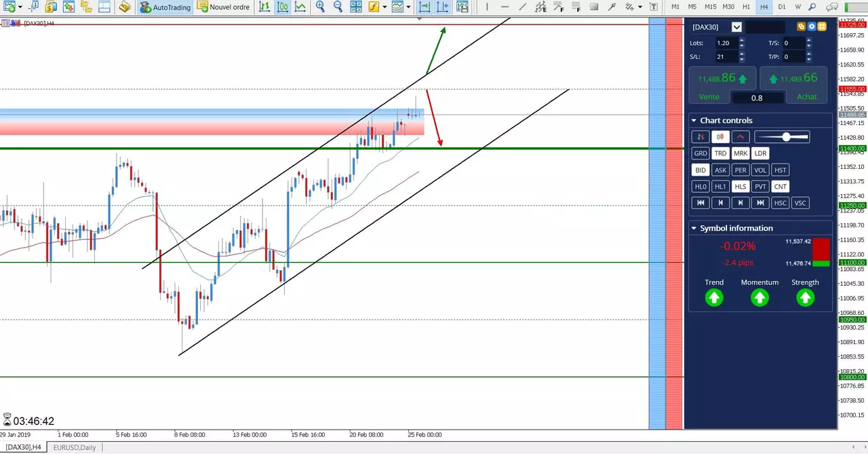868x454 pixels.
Task: Open the new chart icon
Action: click(x=9, y=7)
